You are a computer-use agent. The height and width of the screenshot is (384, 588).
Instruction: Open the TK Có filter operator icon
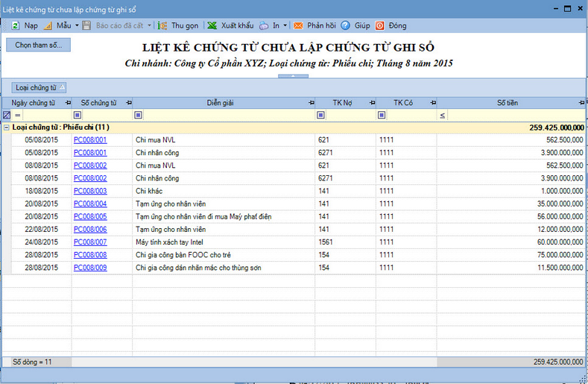pyautogui.click(x=382, y=115)
